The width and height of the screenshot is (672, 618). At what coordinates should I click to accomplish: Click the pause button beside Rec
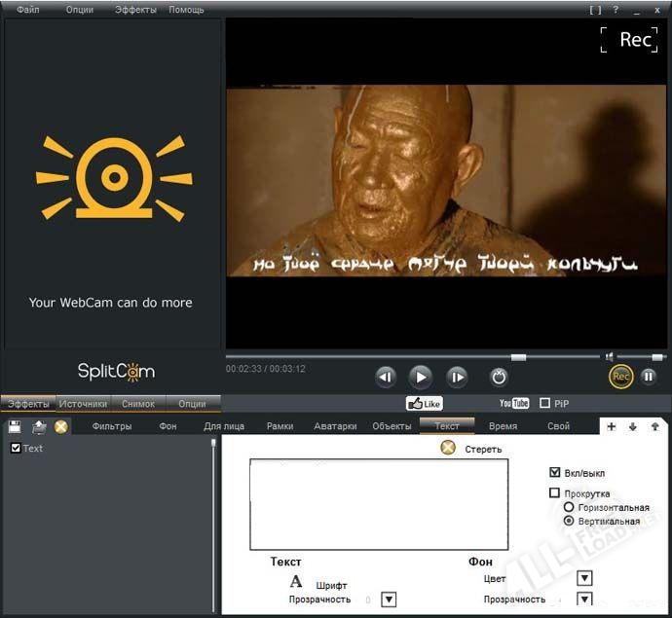coord(648,377)
